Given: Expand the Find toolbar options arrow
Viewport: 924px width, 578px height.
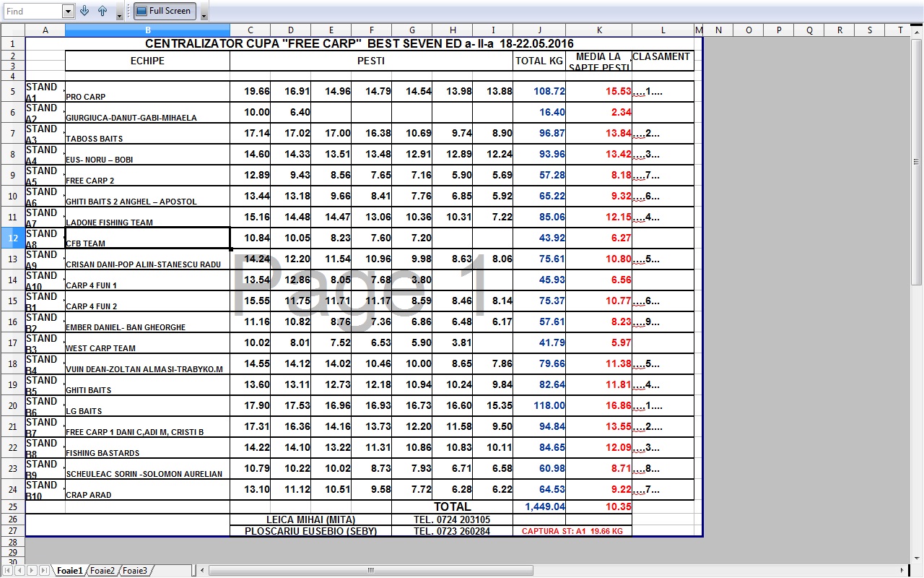Looking at the screenshot, I should click(120, 13).
